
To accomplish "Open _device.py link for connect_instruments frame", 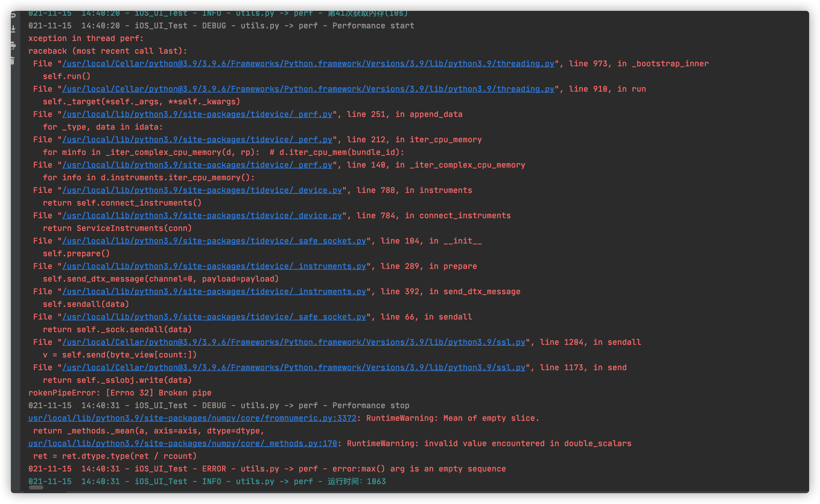I will 202,216.
